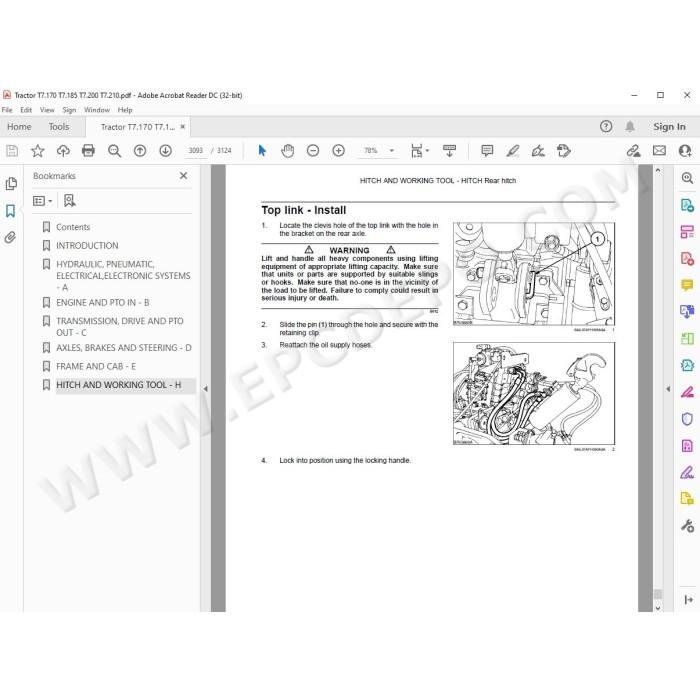This screenshot has width=700, height=700.
Task: Expand the bookmark options dropdown menu
Action: coord(43,201)
